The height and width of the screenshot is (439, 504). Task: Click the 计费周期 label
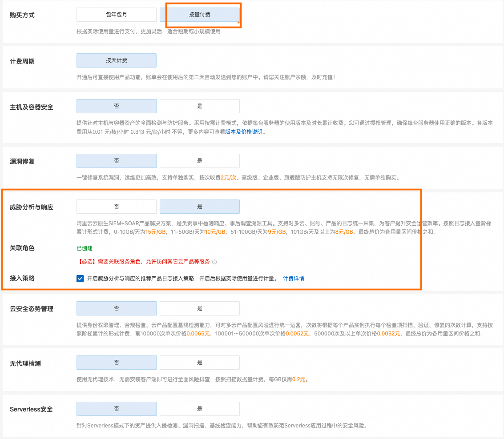22,61
